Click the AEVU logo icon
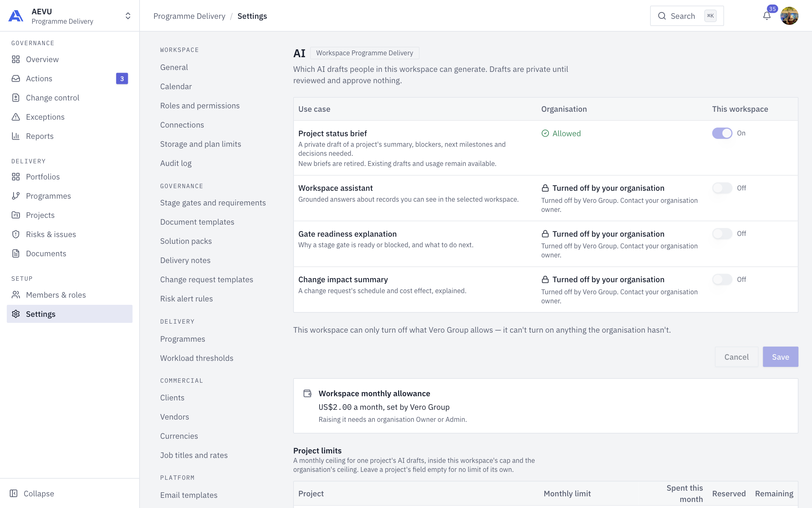Screen dimensions: 812x508 click(16, 16)
